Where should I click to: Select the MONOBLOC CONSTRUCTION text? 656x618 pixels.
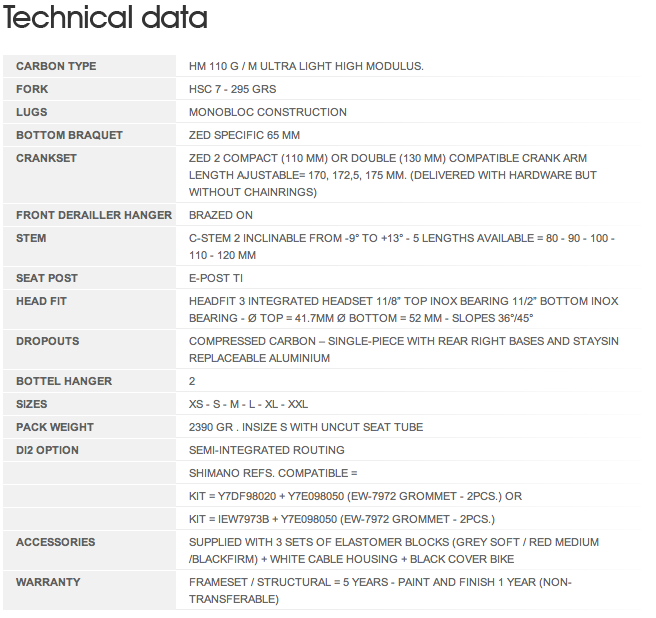tap(268, 112)
